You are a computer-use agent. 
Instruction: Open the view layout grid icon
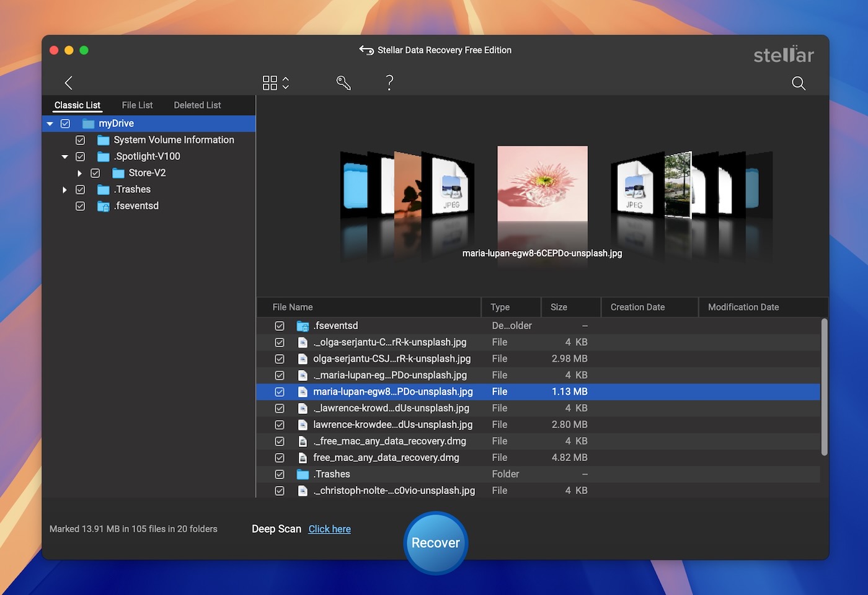[271, 82]
